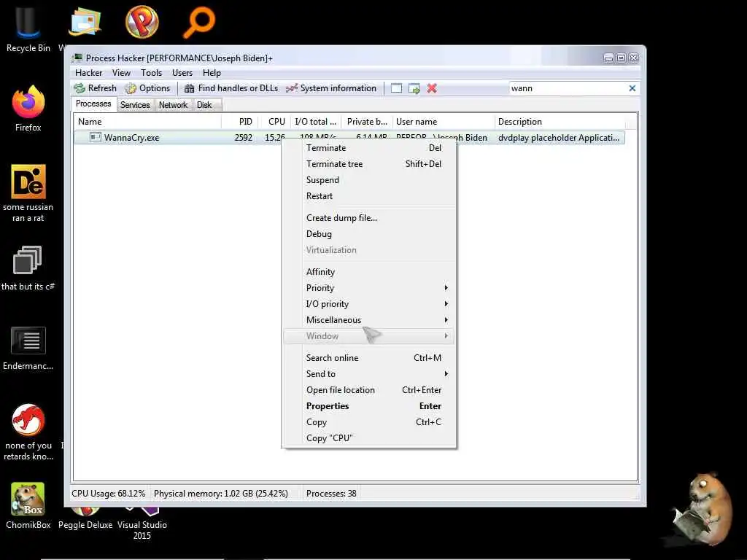The height and width of the screenshot is (560, 747).
Task: Open System information from toolbar
Action: click(x=331, y=88)
